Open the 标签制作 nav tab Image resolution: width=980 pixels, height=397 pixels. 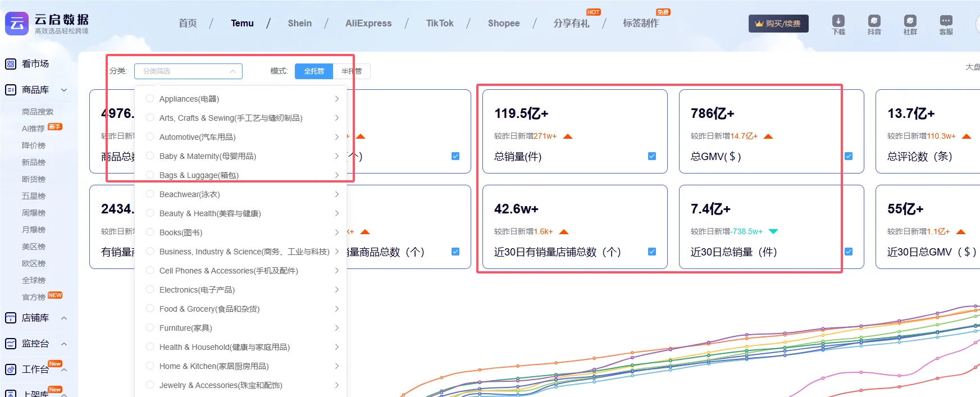tap(641, 23)
